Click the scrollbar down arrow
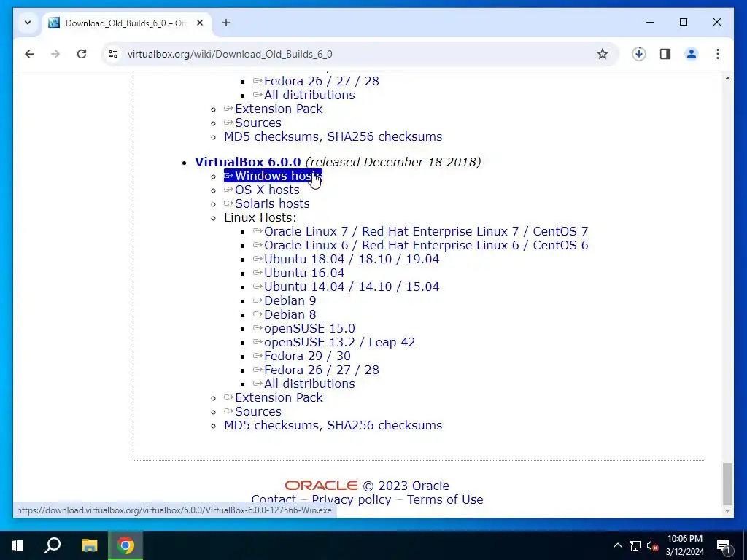The height and width of the screenshot is (560, 747). (727, 511)
